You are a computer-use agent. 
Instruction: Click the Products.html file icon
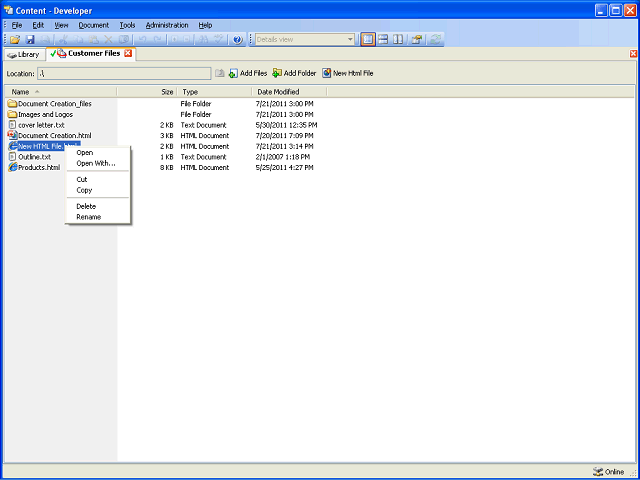(13, 167)
